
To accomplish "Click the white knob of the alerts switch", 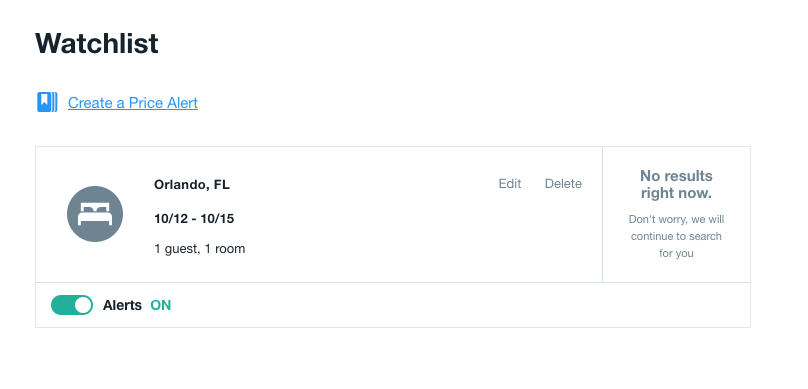I will point(83,305).
